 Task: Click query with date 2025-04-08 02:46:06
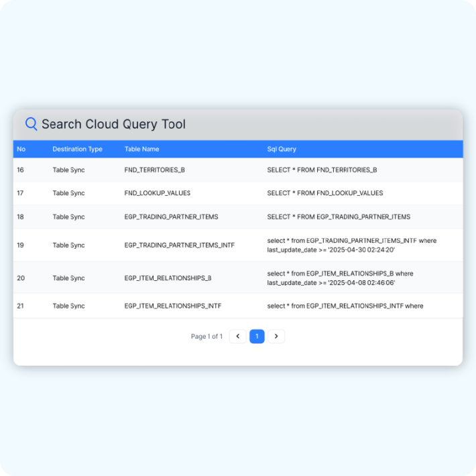point(340,278)
